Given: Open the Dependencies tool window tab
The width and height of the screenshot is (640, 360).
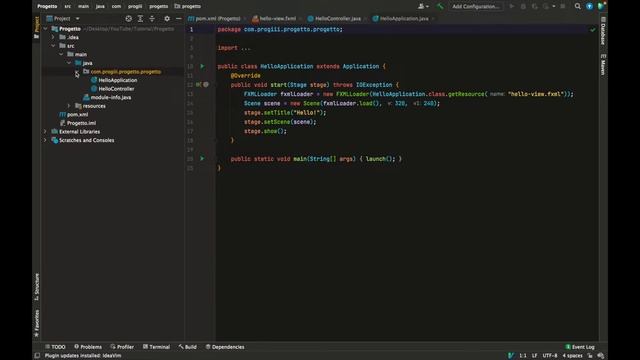Looking at the screenshot, I should pyautogui.click(x=225, y=347).
